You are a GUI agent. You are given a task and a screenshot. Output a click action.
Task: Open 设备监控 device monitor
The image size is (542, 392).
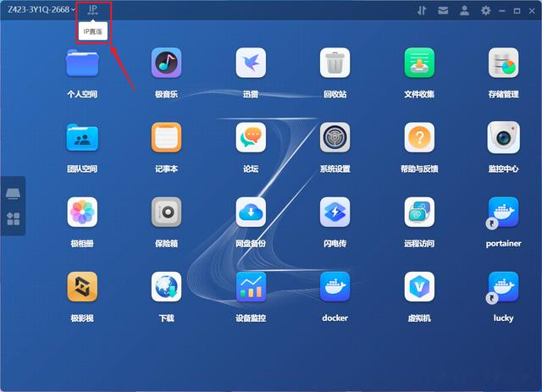tap(251, 286)
